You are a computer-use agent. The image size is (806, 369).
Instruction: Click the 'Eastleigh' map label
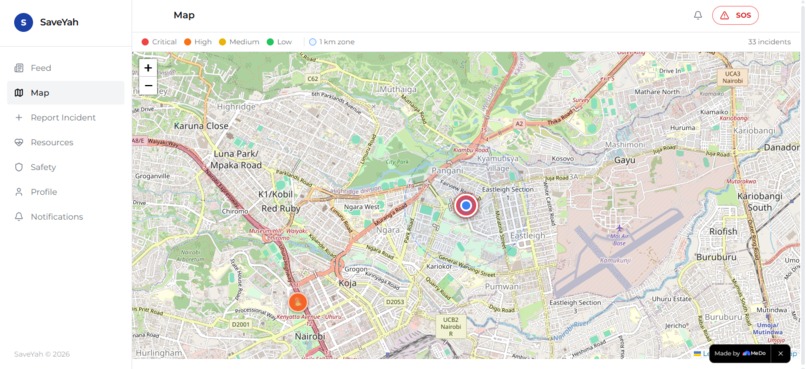(x=527, y=235)
